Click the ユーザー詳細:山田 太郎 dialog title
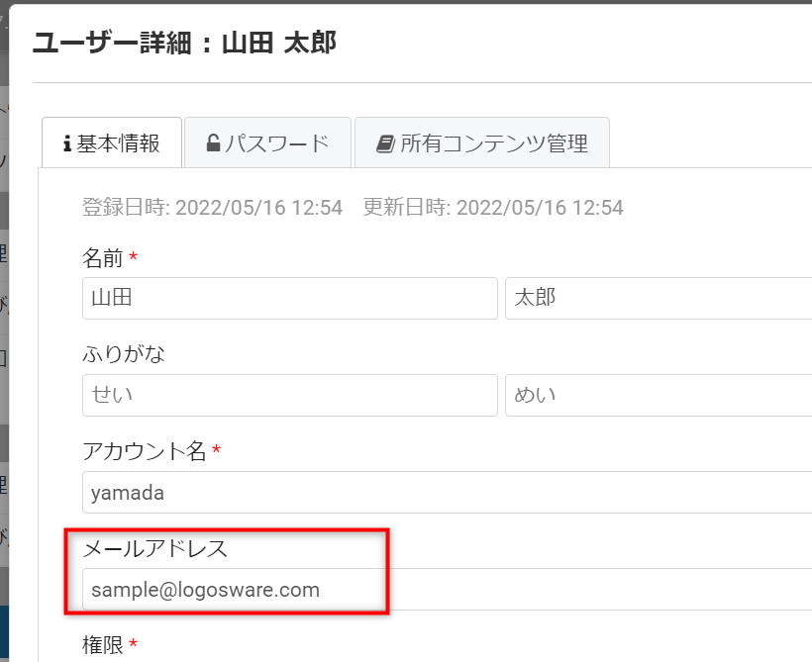812x662 pixels. coord(184,43)
